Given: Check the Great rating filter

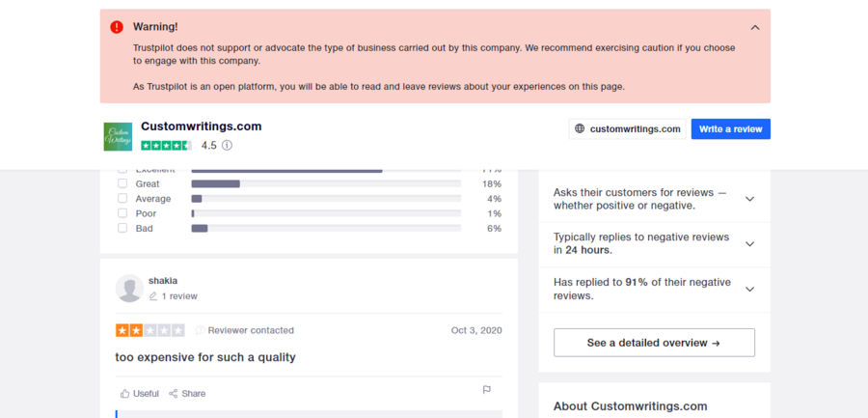Looking at the screenshot, I should pos(122,183).
